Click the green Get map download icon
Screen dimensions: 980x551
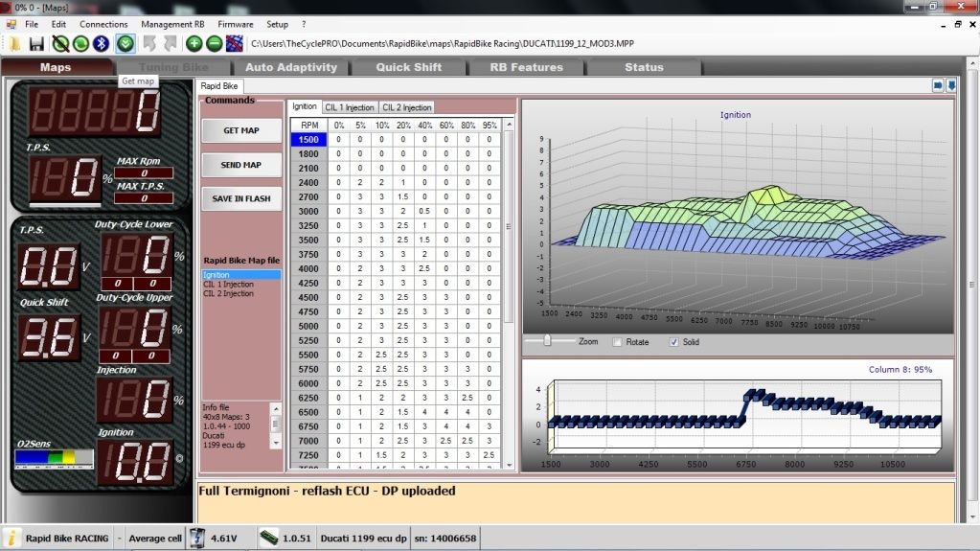pos(125,43)
